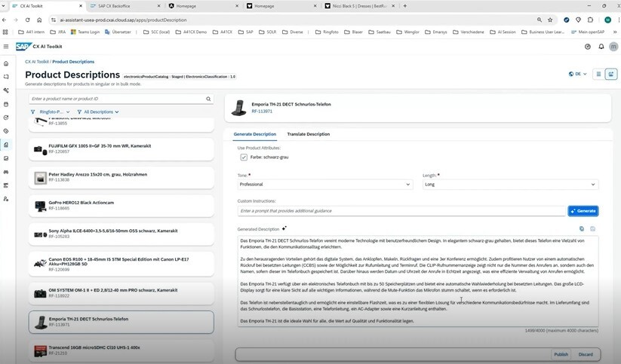Switch to the Translate Description tab
621x364 pixels.
click(308, 134)
